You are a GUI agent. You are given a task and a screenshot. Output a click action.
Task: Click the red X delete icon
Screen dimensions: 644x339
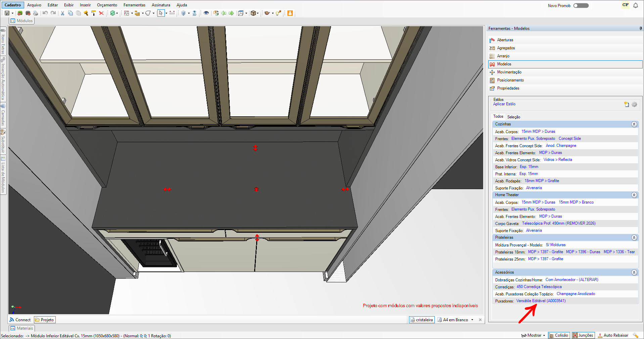(101, 13)
